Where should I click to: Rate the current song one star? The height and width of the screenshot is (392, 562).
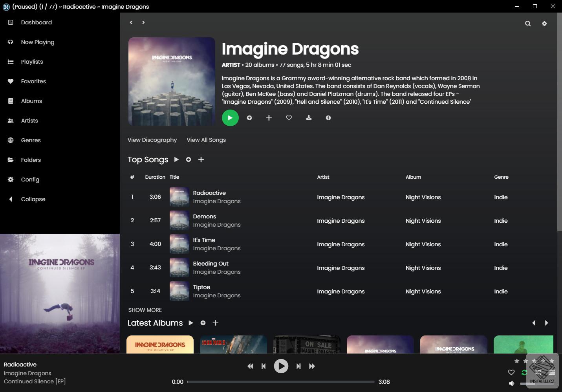pos(517,361)
